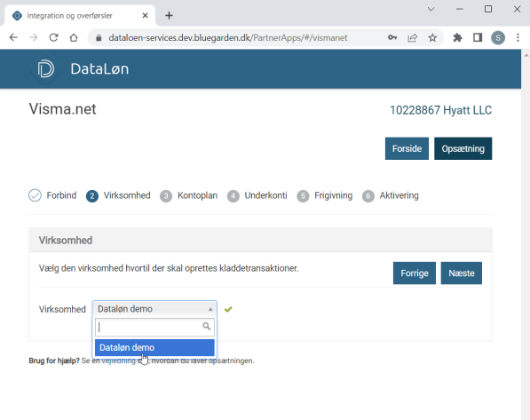
Task: Open the extensions puzzle icon
Action: point(457,37)
